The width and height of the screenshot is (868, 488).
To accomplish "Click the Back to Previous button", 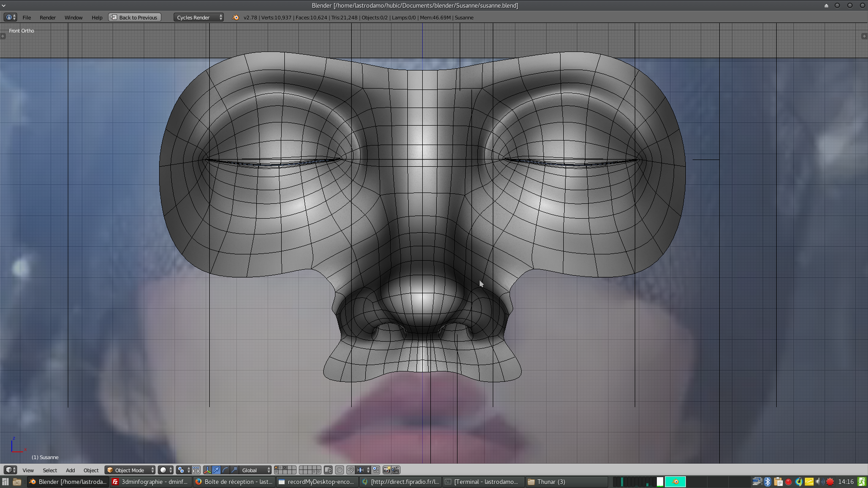I will pos(135,18).
